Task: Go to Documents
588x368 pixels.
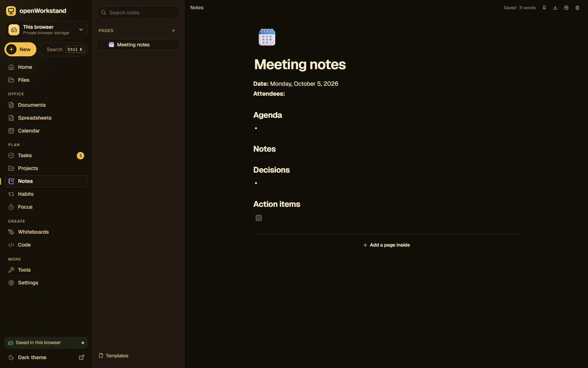Action: pyautogui.click(x=46, y=105)
